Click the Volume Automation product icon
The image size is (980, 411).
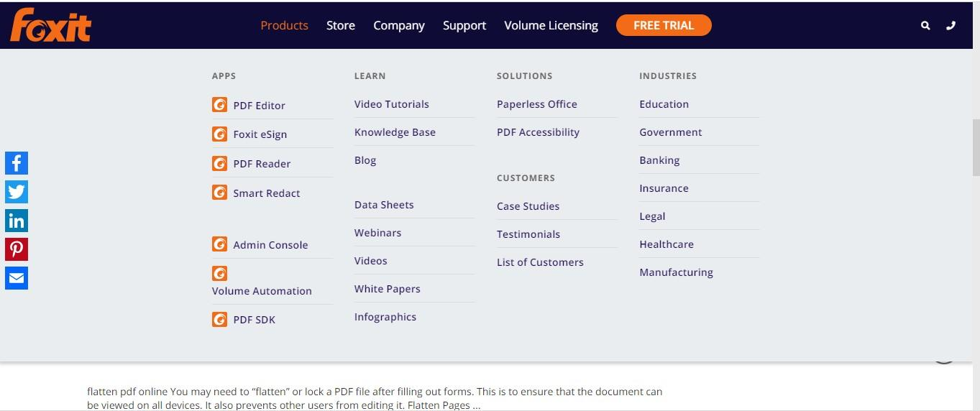tap(220, 274)
